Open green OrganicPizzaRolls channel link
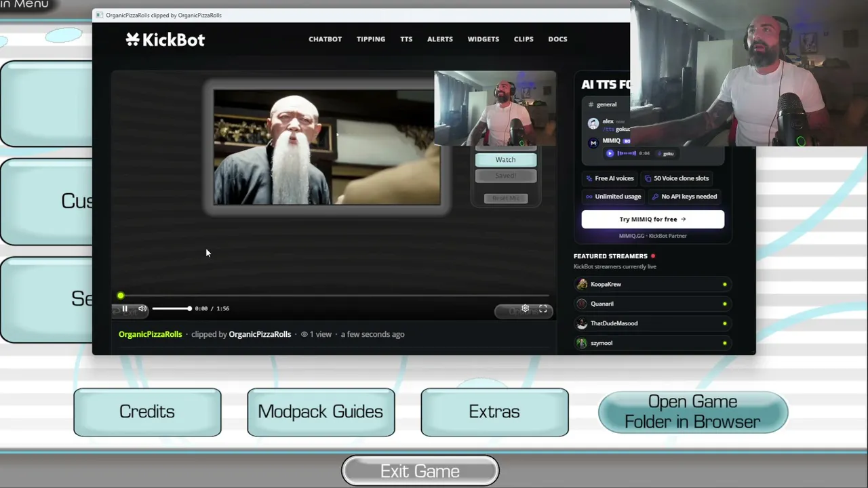The width and height of the screenshot is (868, 488). click(151, 334)
